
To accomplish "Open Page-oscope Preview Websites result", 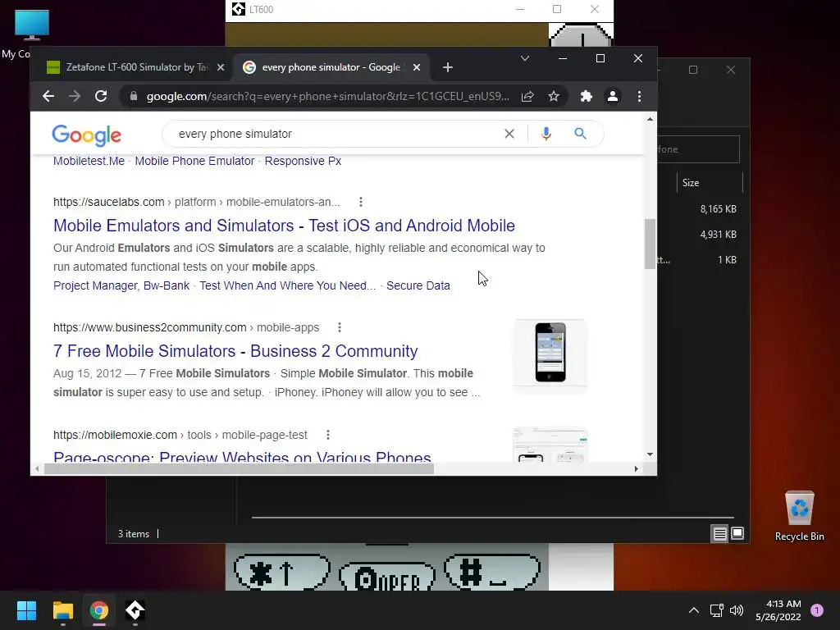I will 242,456.
